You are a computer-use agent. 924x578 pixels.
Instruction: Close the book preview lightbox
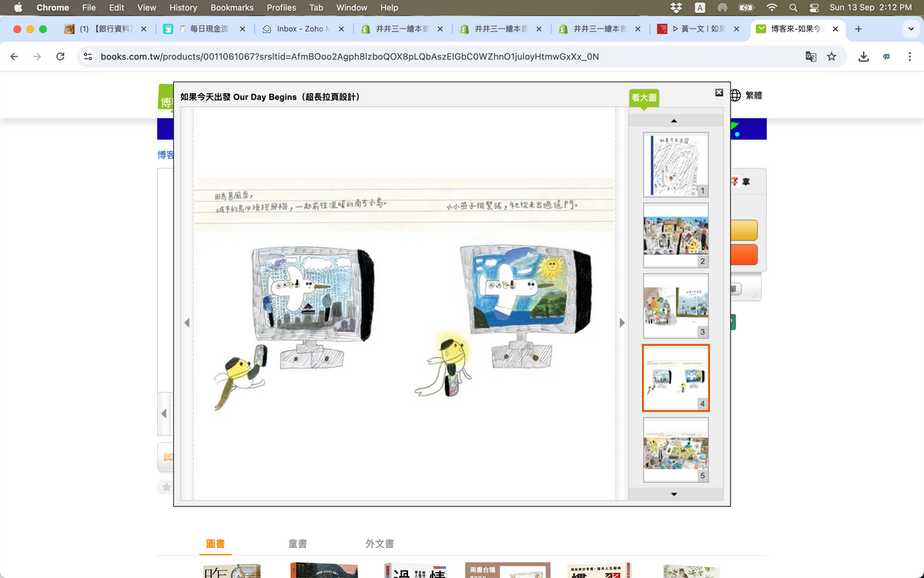(719, 92)
